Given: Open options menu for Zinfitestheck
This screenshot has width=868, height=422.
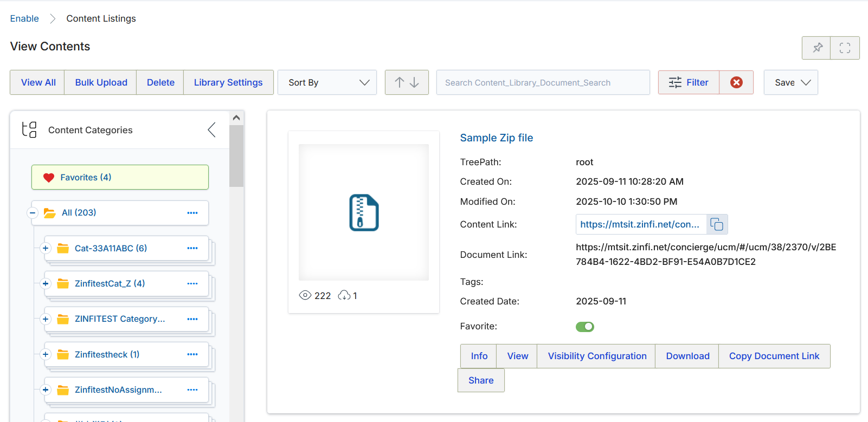Looking at the screenshot, I should [x=192, y=354].
